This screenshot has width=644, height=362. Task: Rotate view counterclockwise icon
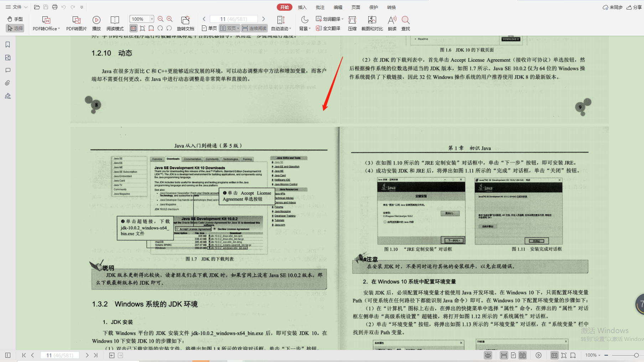click(x=169, y=28)
